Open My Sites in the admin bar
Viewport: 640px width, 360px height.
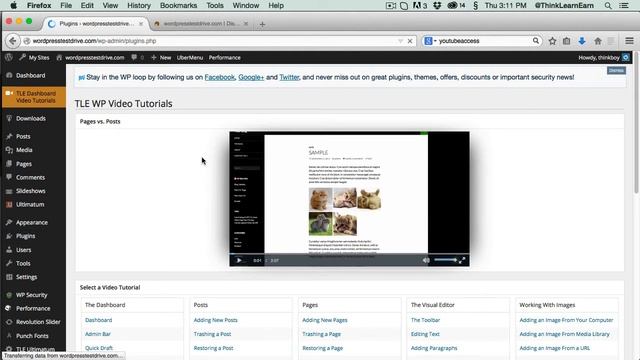34,58
